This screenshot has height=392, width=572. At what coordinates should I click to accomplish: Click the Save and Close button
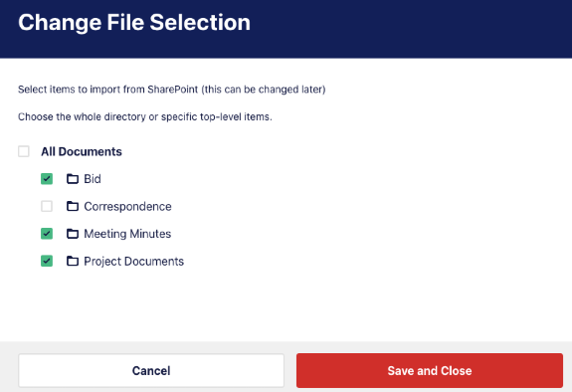430,370
